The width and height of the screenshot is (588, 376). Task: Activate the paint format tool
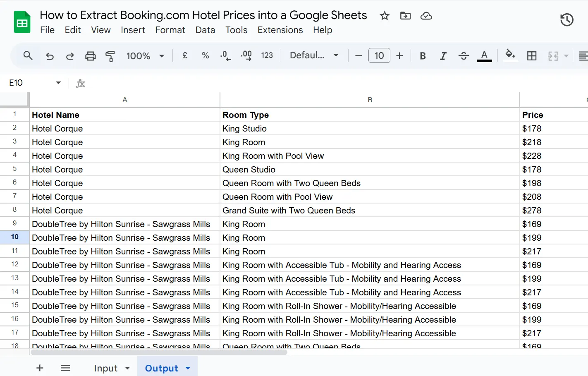click(x=110, y=56)
